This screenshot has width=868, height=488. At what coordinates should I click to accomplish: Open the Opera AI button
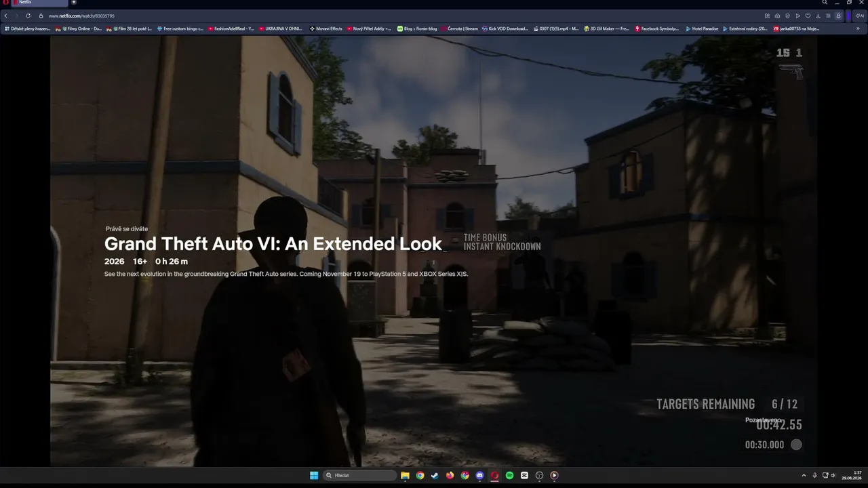860,16
